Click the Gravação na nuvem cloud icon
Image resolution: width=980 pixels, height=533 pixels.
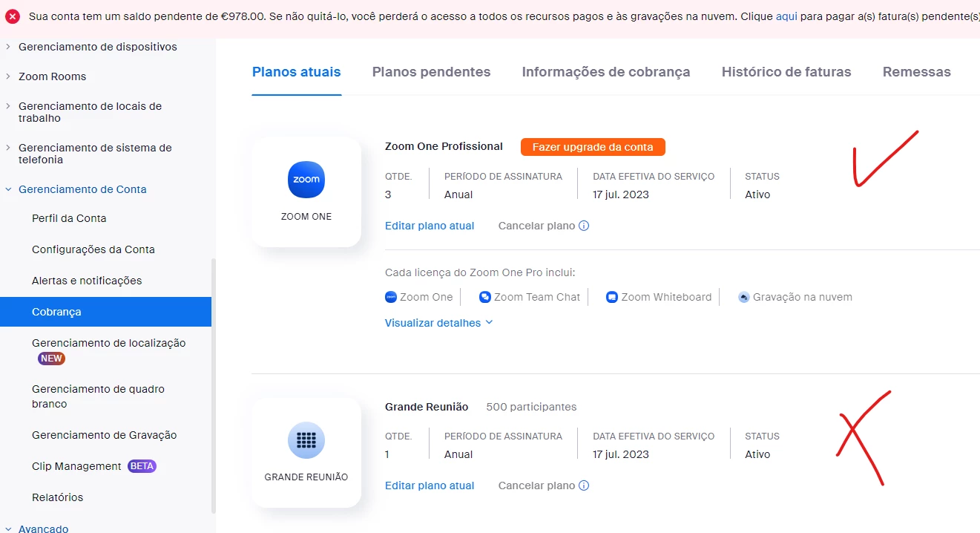tap(744, 297)
